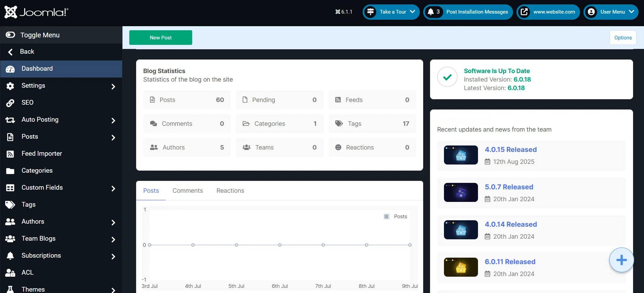Toggle Posts legend box in chart
Image resolution: width=644 pixels, height=293 pixels.
[x=386, y=217]
